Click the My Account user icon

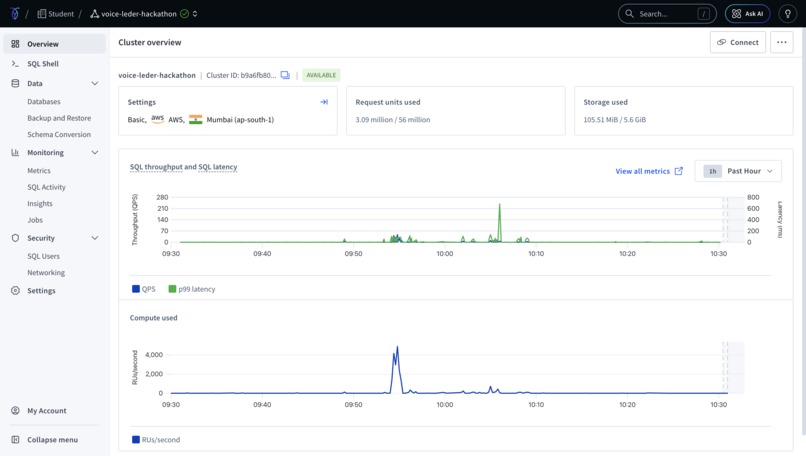(x=15, y=411)
